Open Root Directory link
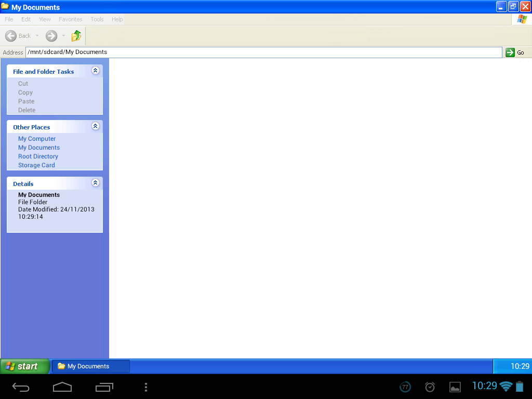This screenshot has width=532, height=399. point(38,156)
